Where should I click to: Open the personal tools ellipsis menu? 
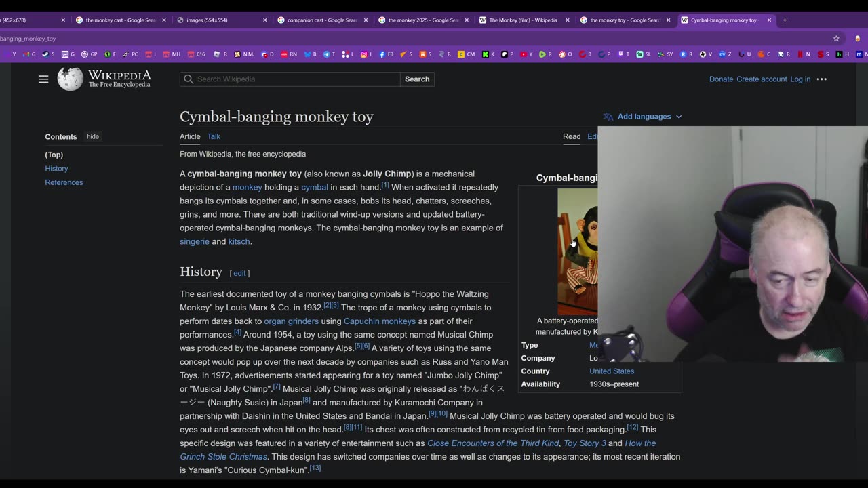pyautogui.click(x=821, y=79)
